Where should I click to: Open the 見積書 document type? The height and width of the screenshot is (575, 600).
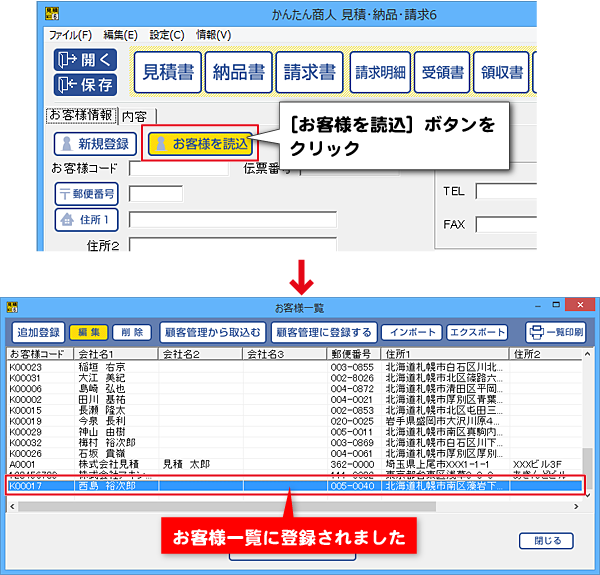(168, 72)
